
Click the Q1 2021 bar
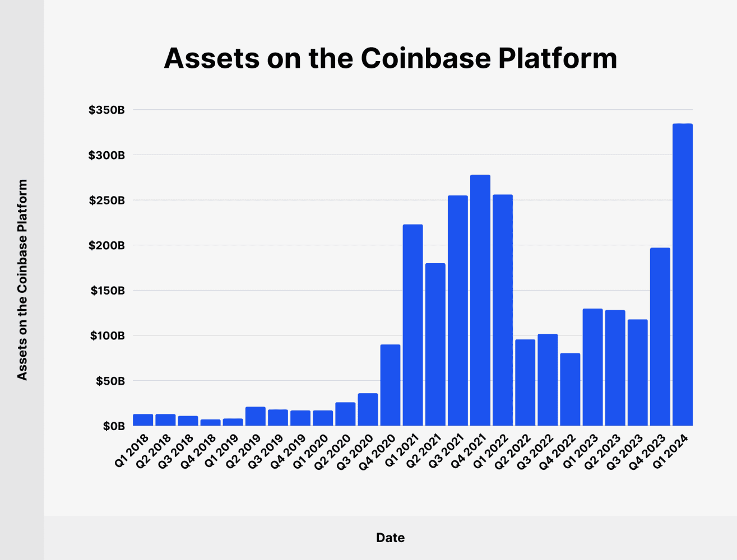[412, 325]
